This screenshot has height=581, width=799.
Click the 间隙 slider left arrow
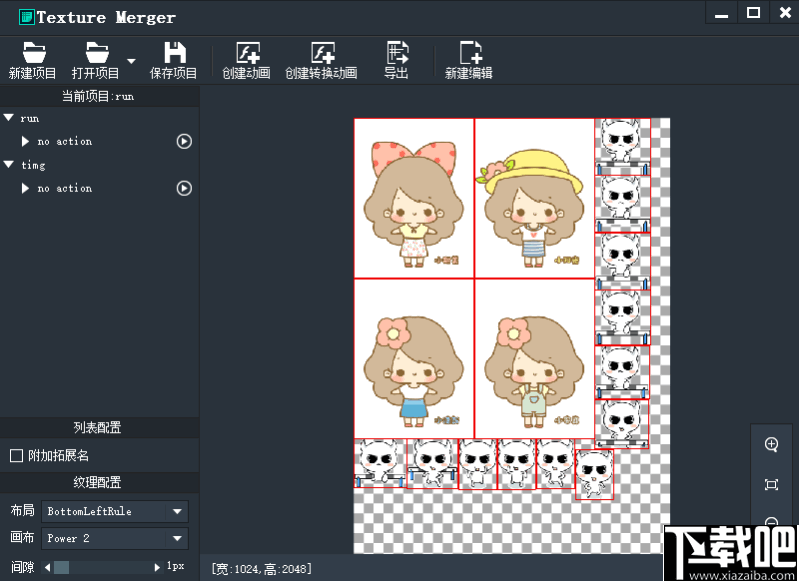pos(47,567)
